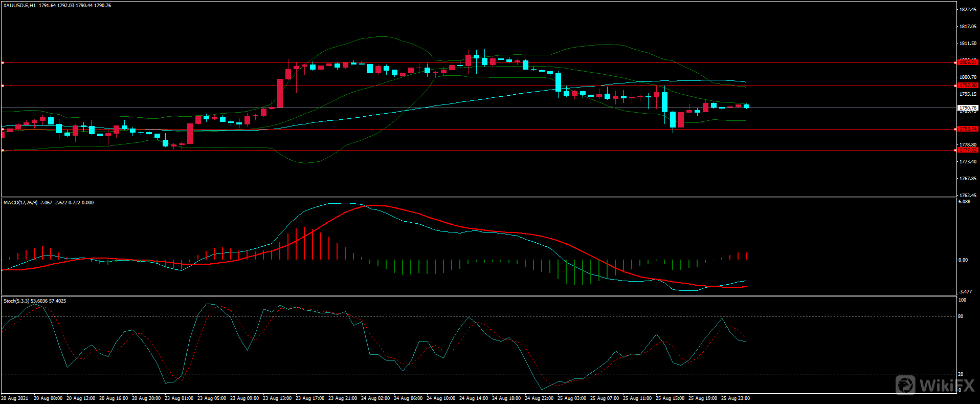Image resolution: width=980 pixels, height=404 pixels.
Task: Select the 1783.74 red price tag
Action: click(x=967, y=129)
